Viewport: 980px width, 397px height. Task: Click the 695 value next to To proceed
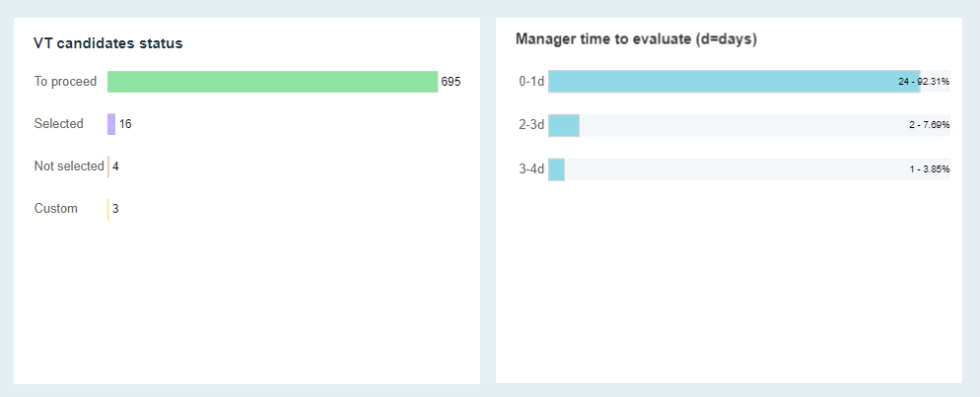pos(452,82)
